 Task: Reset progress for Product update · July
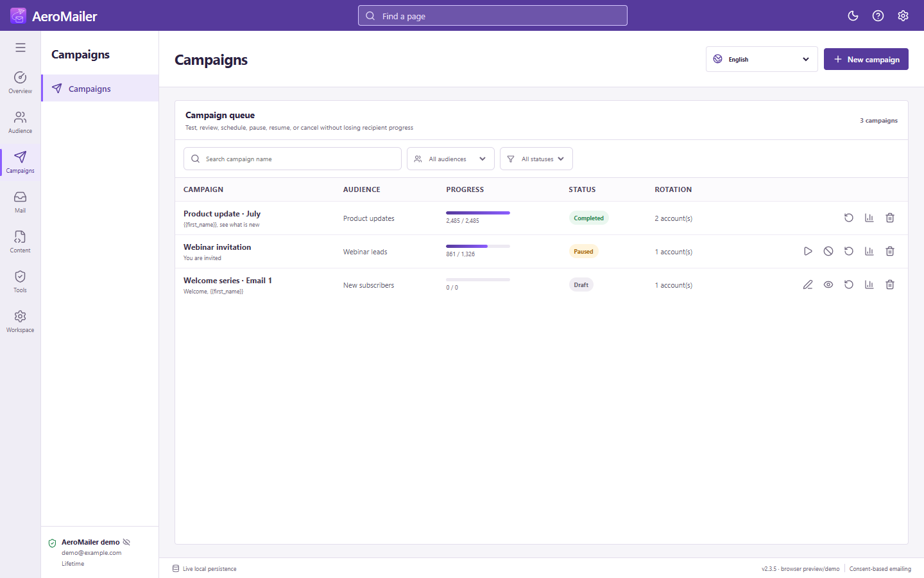tap(849, 218)
